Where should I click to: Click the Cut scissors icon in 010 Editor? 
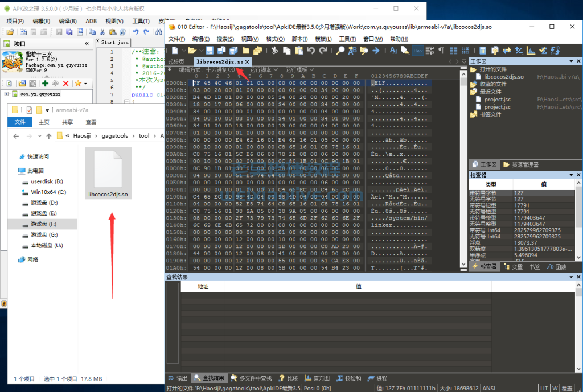(274, 51)
